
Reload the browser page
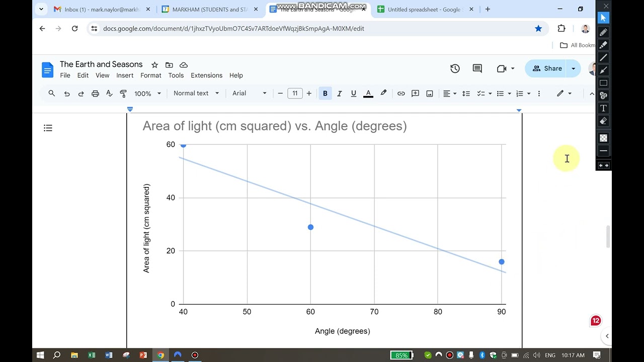pyautogui.click(x=74, y=29)
